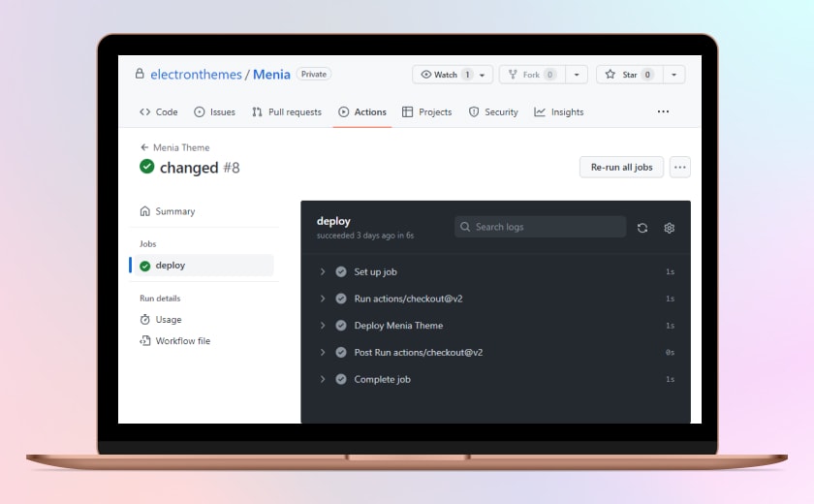Click the Jobs section heading

pos(148,244)
